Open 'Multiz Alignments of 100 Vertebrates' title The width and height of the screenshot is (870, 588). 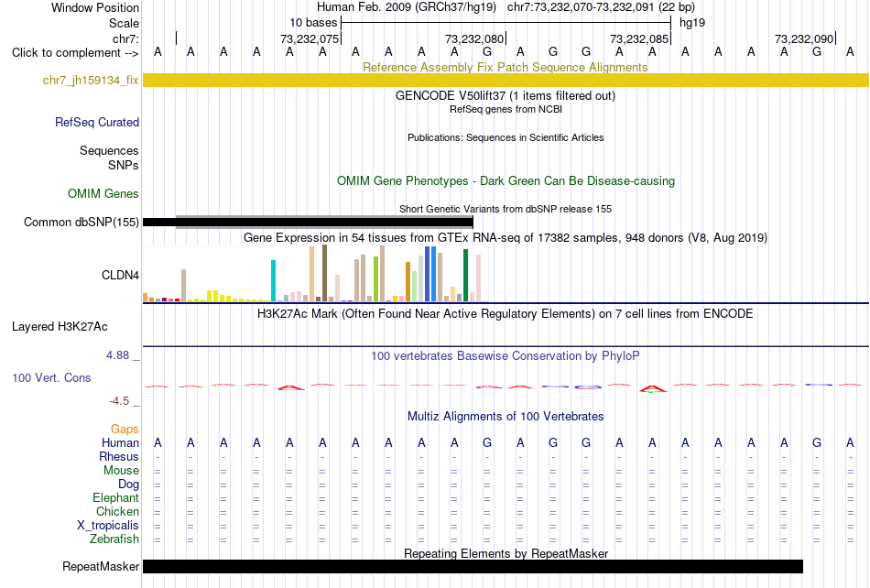point(506,417)
